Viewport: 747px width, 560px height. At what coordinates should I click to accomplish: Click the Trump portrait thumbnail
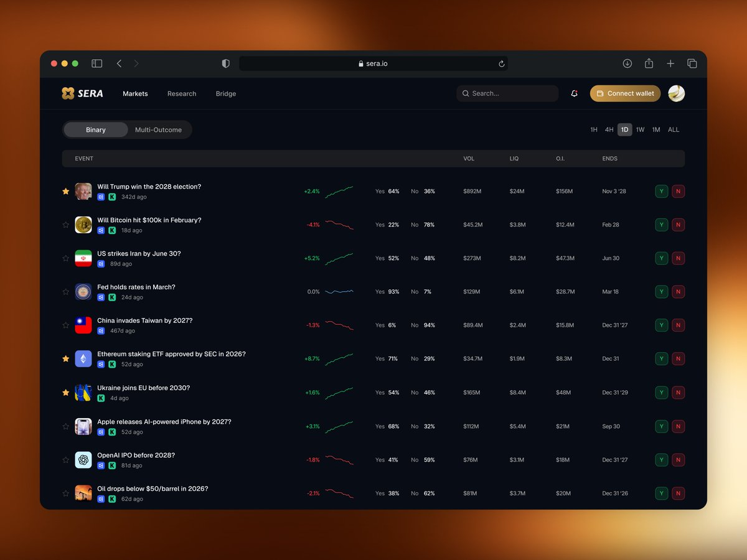[83, 191]
